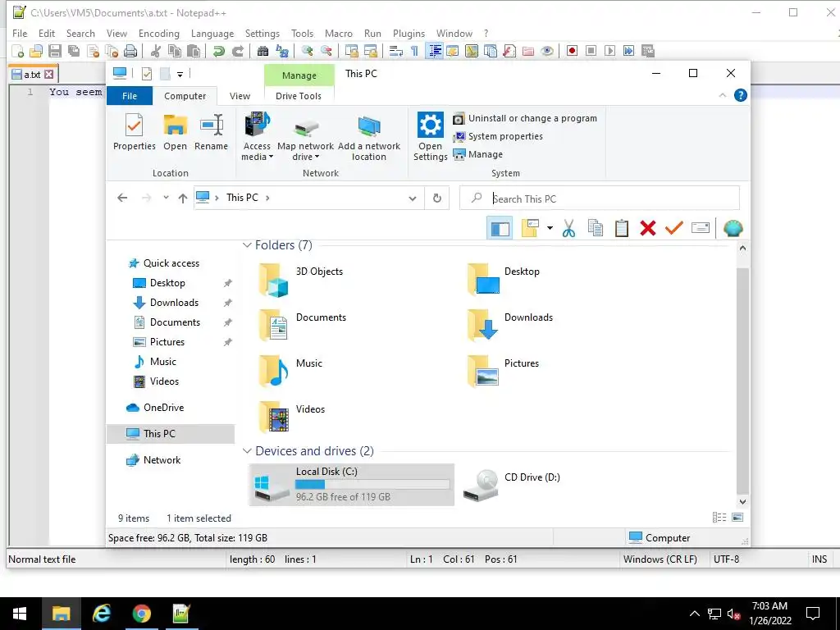Open Internet Explorer from the taskbar
The height and width of the screenshot is (630, 840).
101,614
